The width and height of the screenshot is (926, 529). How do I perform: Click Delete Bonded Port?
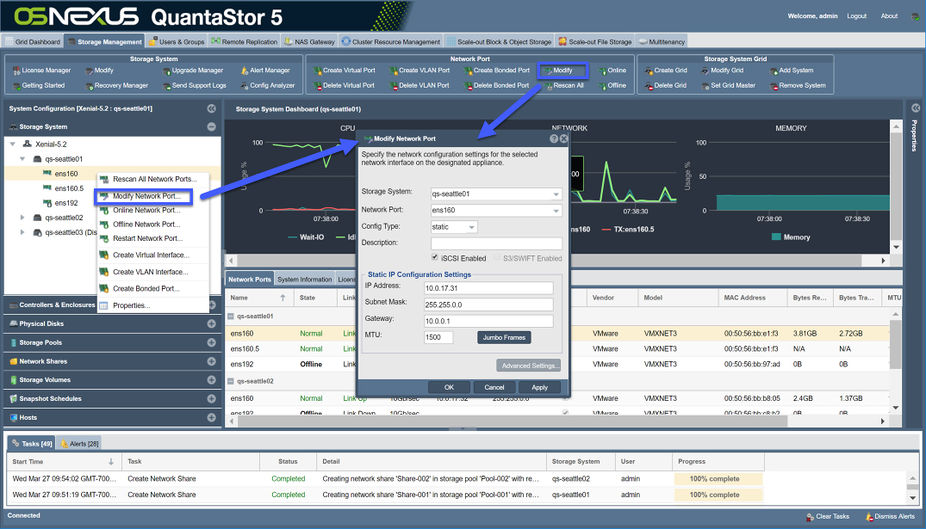[x=496, y=86]
